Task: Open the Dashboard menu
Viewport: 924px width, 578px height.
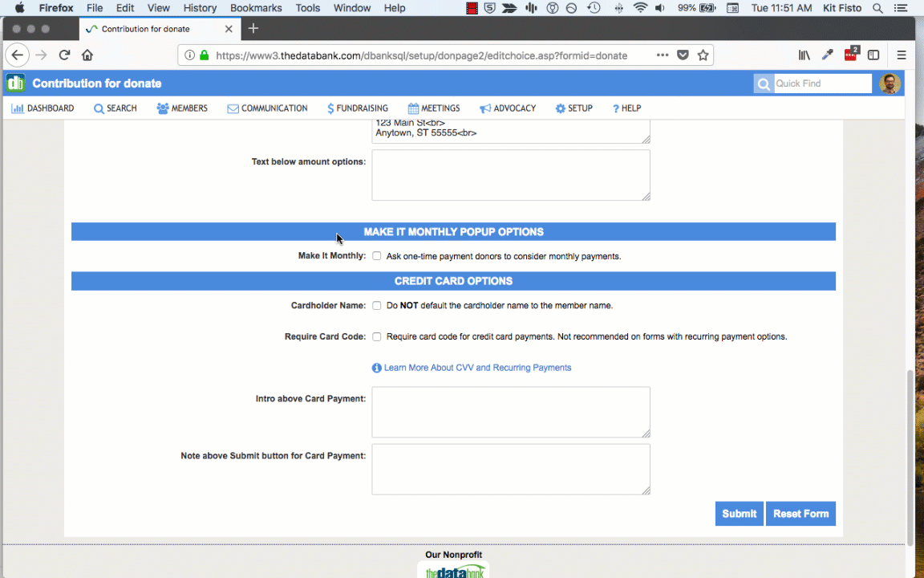Action: click(43, 108)
